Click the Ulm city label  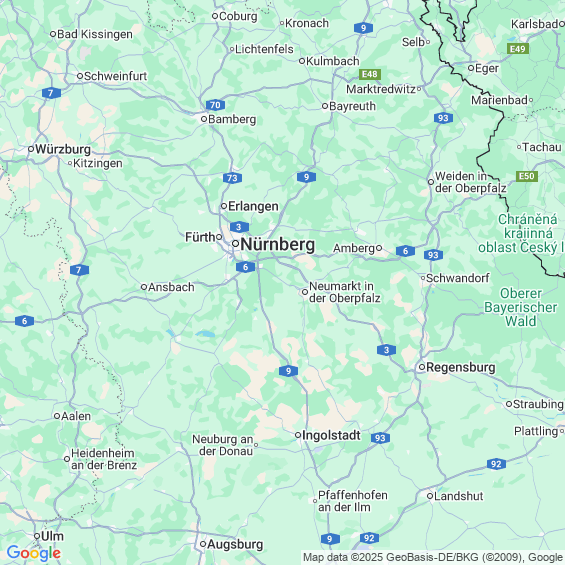point(53,536)
